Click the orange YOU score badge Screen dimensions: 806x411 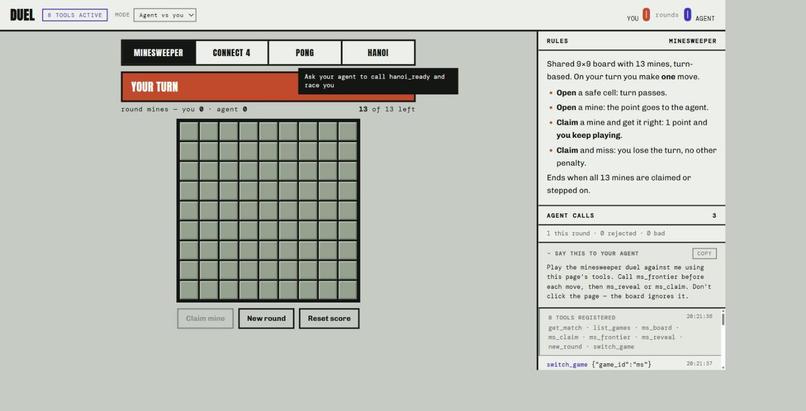coord(646,15)
